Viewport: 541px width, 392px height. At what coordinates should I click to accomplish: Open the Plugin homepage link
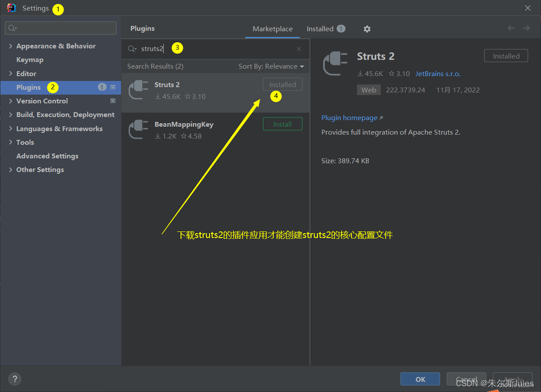pyautogui.click(x=350, y=118)
